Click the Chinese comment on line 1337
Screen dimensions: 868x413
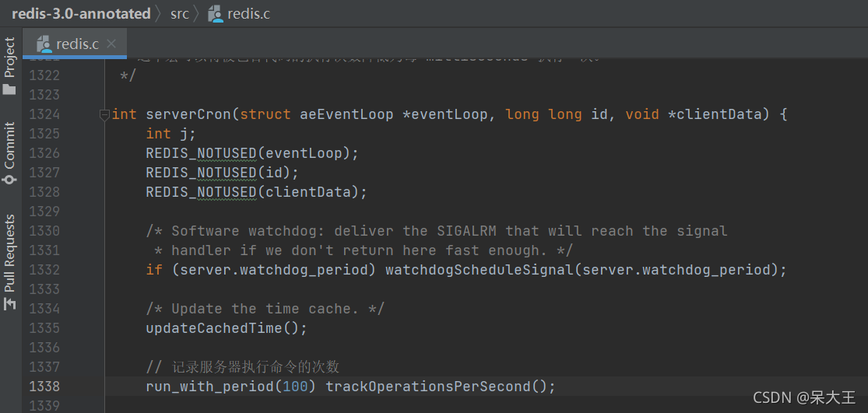point(242,366)
